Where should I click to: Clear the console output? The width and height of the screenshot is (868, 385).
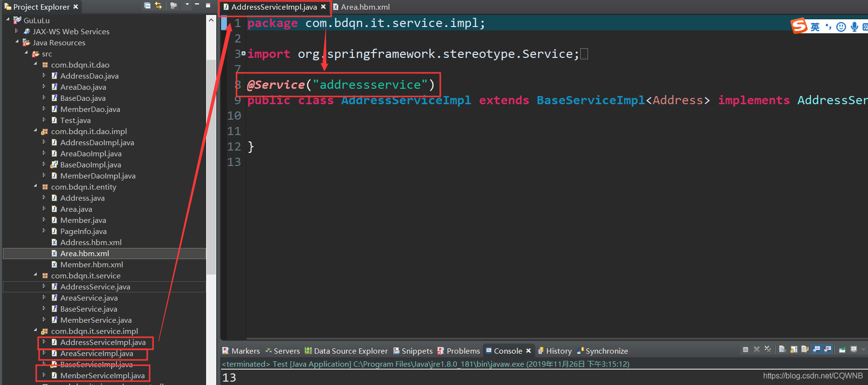(x=783, y=349)
